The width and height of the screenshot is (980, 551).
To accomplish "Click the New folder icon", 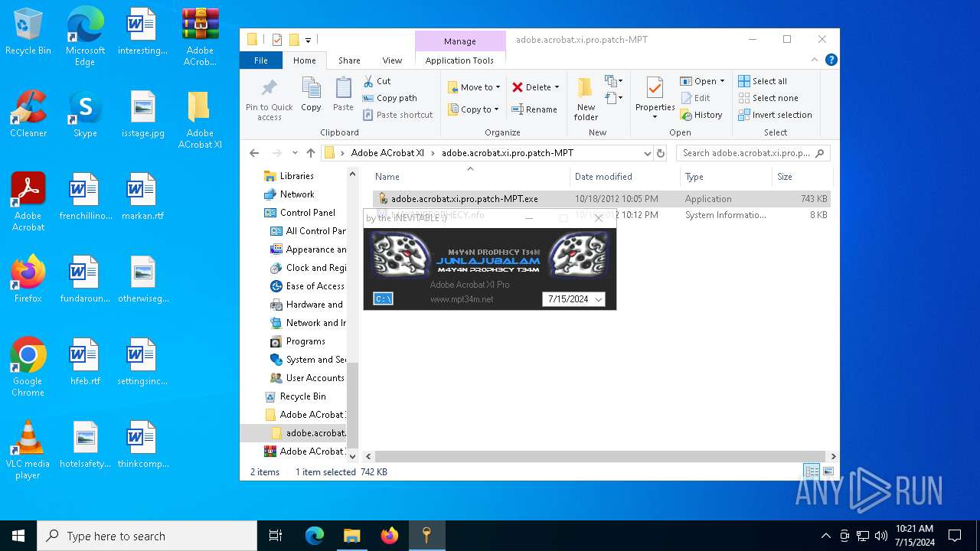I will tap(586, 88).
